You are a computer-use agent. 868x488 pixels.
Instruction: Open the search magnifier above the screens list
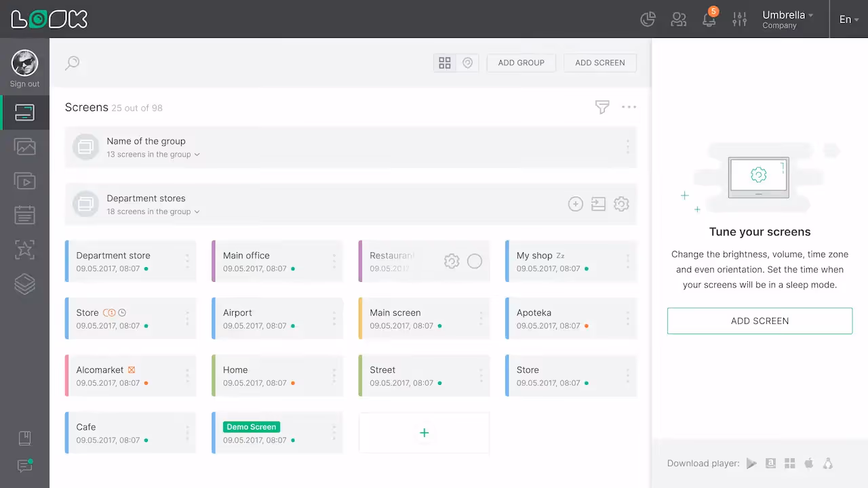click(72, 62)
